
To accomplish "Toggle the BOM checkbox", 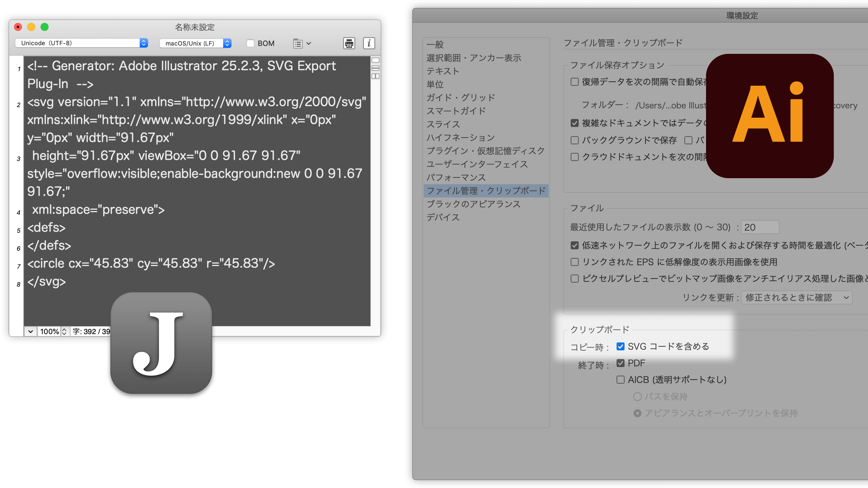I will [250, 43].
